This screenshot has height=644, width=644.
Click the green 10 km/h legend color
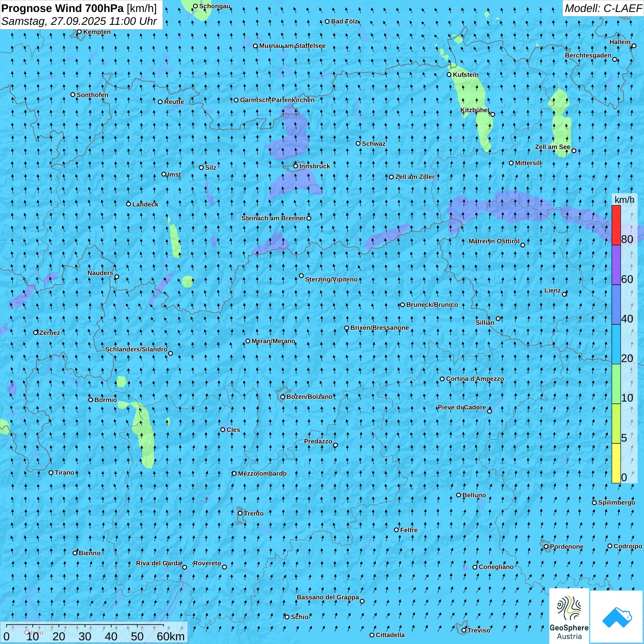click(x=616, y=384)
